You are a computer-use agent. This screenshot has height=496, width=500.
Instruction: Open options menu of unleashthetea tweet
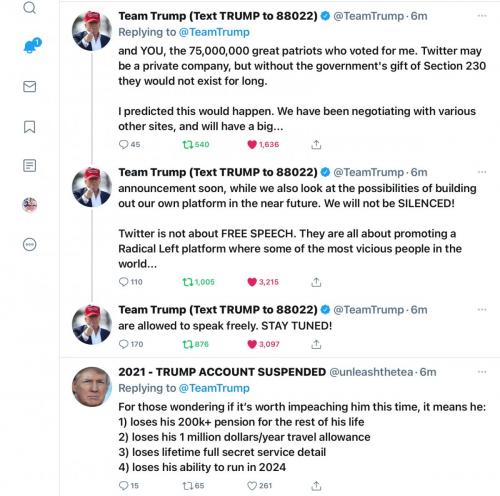click(482, 372)
